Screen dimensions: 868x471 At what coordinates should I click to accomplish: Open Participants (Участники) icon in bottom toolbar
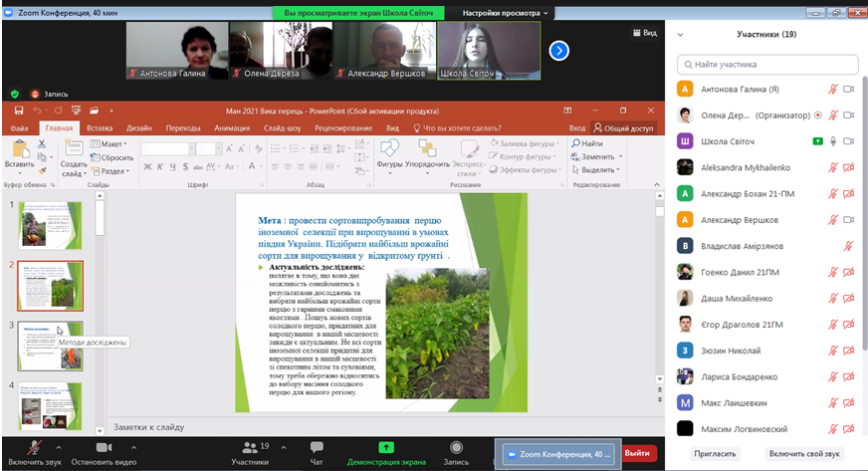click(x=249, y=447)
